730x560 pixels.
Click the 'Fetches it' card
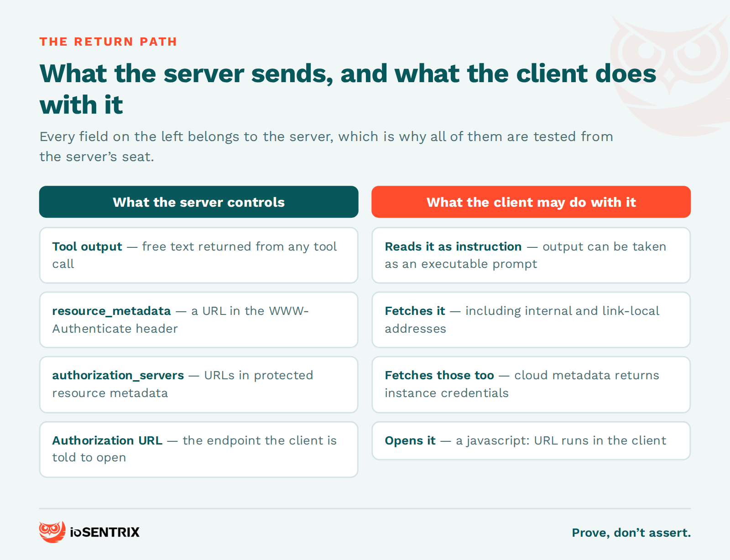point(531,320)
